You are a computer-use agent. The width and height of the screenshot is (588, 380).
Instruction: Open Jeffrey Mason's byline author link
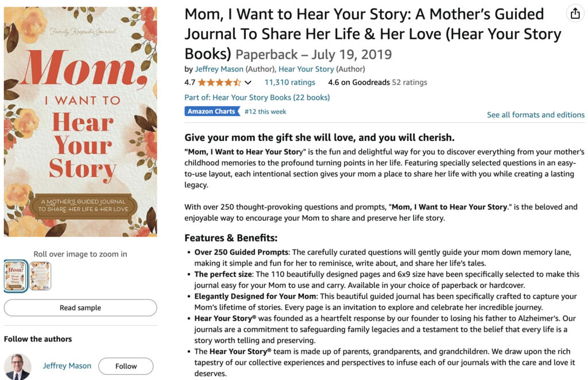pyautogui.click(x=219, y=69)
